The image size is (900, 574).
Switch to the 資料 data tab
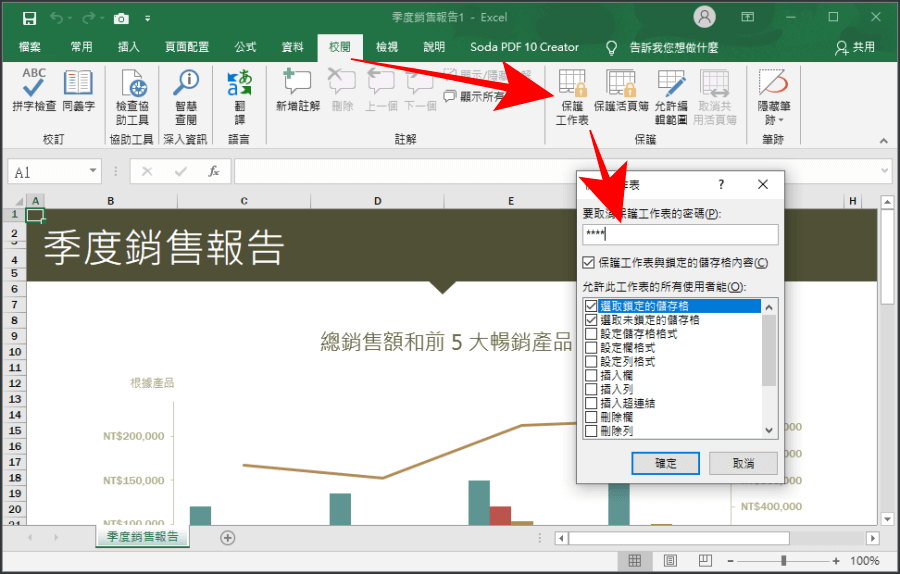click(x=293, y=47)
